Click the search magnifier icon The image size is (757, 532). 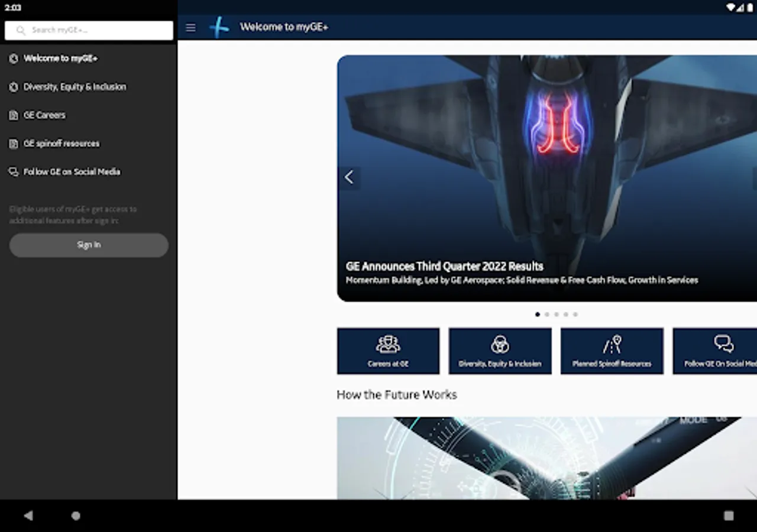tap(21, 30)
